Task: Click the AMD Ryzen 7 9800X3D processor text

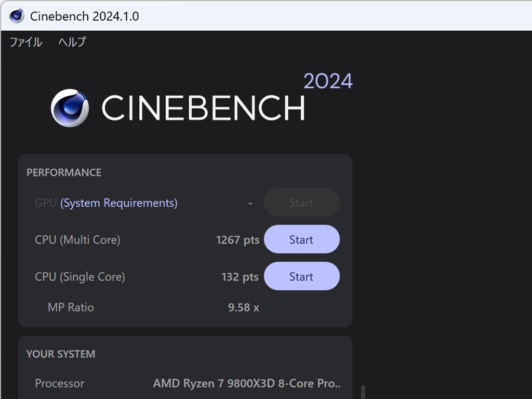Action: point(247,383)
